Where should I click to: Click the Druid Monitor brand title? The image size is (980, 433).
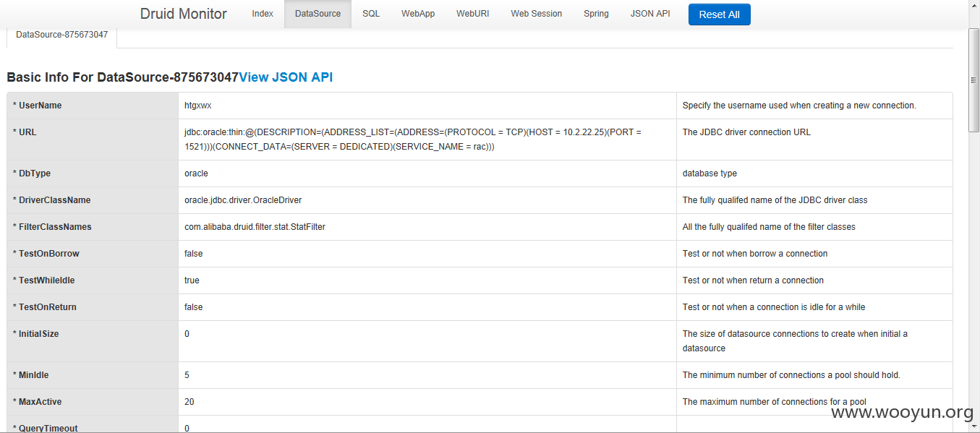184,14
